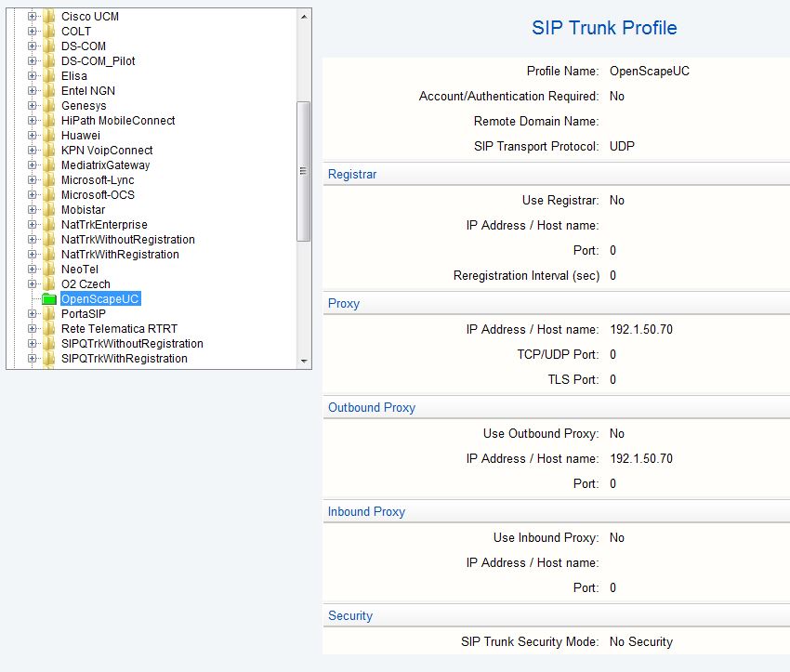
Task: Click the Rete Telematica RTRT folder icon
Action: tap(49, 329)
